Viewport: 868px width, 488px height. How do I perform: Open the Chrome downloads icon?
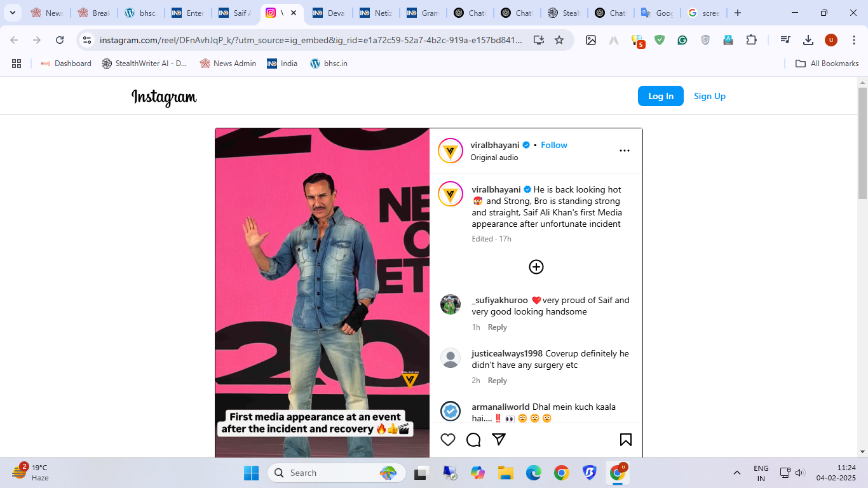(808, 40)
